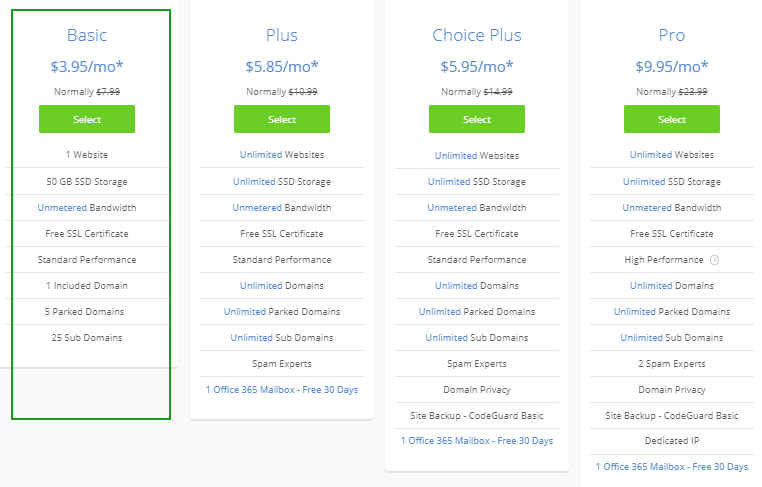Select the Plus plan button

282,119
